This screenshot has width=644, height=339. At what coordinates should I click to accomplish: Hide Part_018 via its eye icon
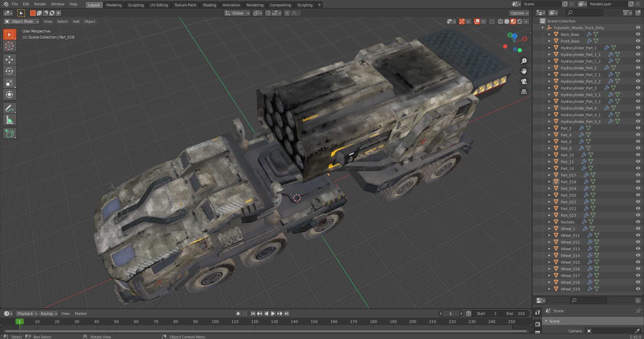pos(638,182)
